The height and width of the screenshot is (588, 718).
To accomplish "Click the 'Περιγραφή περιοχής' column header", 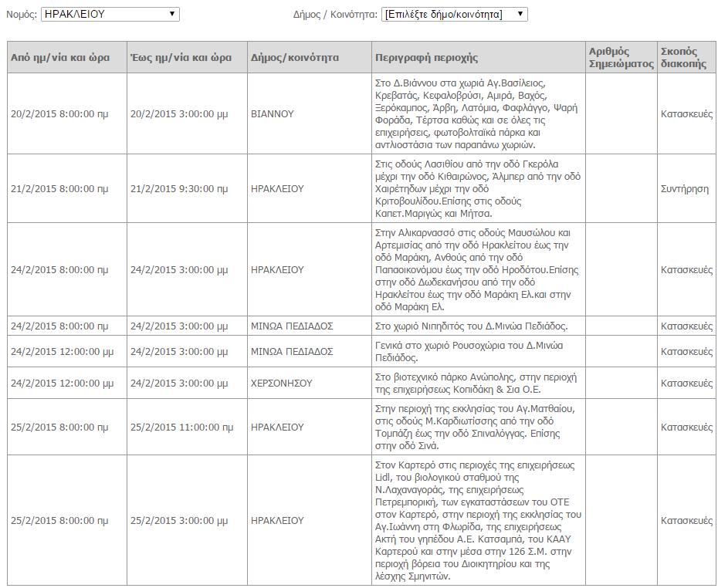I will click(426, 58).
